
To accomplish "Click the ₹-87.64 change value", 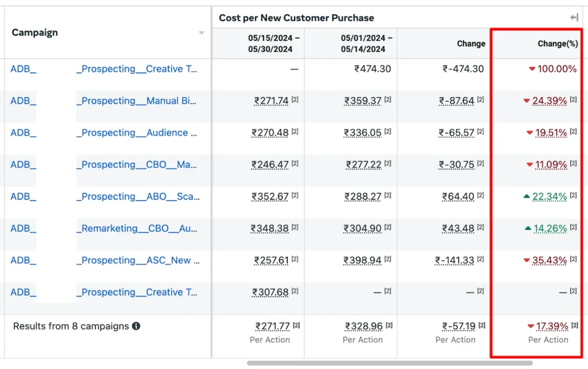I will 457,101.
